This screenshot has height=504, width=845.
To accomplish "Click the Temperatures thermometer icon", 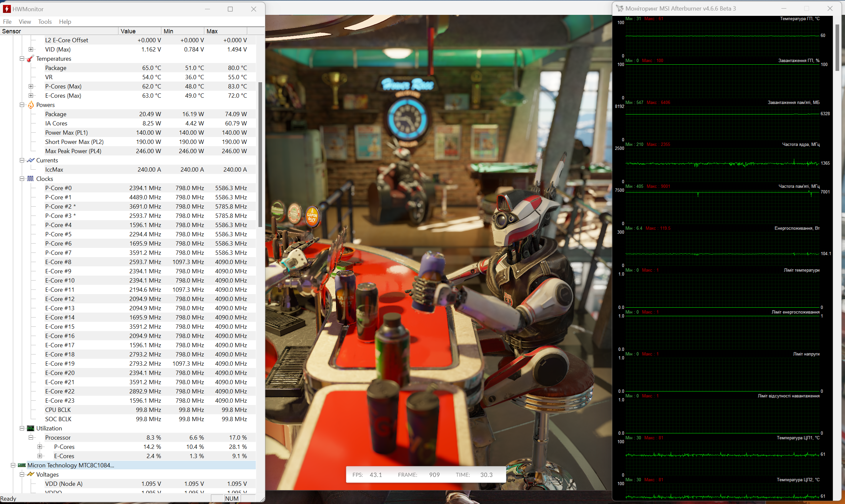I will (x=31, y=59).
